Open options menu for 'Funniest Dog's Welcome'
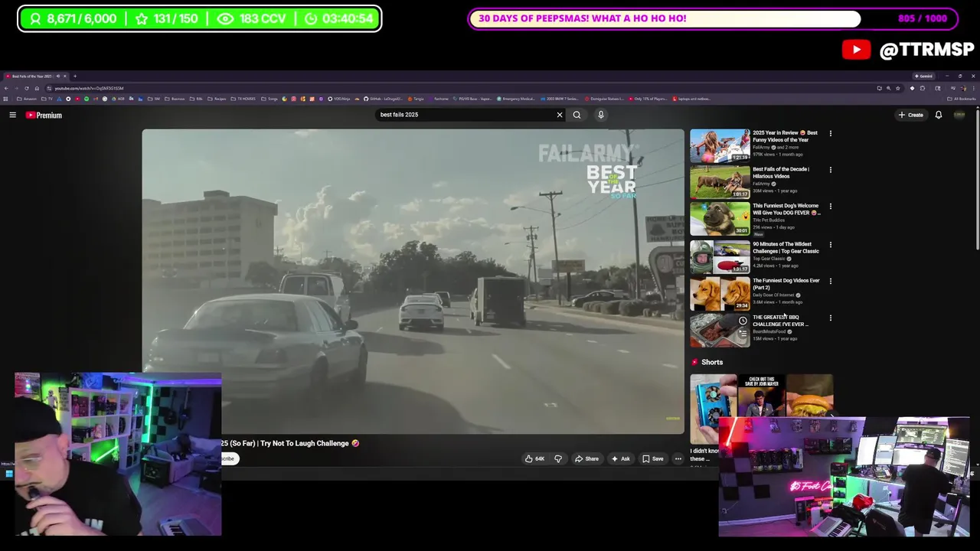The width and height of the screenshot is (980, 551). 830,207
